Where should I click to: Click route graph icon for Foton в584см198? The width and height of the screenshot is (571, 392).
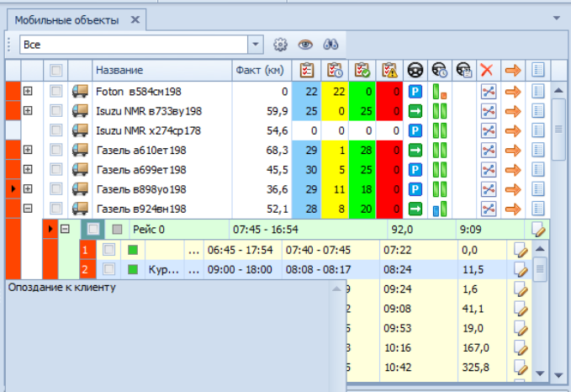pos(488,91)
